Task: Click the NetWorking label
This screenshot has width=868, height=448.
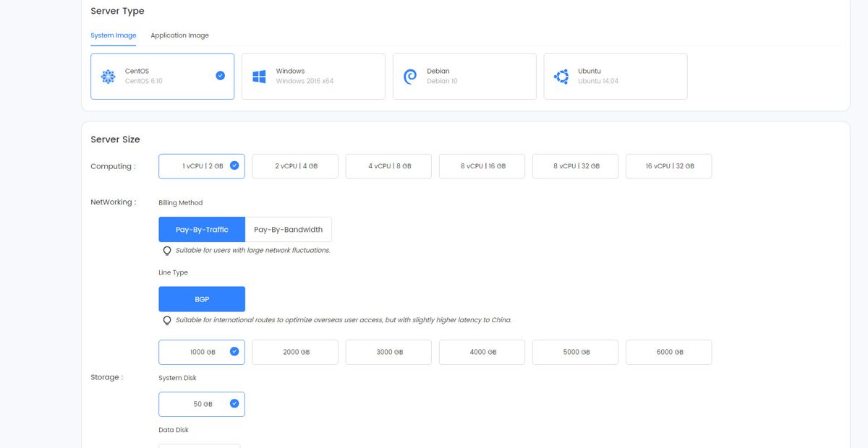Action: [113, 202]
